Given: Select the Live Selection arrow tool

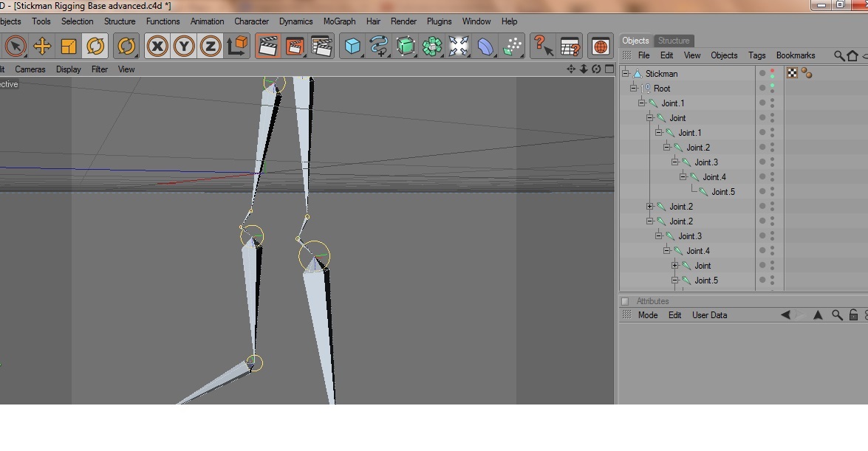Looking at the screenshot, I should [x=16, y=46].
